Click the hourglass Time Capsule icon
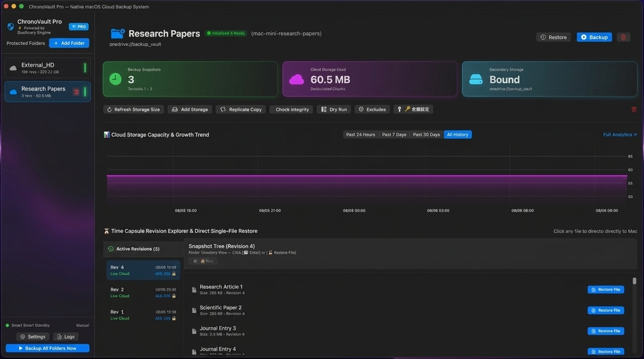This screenshot has height=359, width=644. (106, 231)
